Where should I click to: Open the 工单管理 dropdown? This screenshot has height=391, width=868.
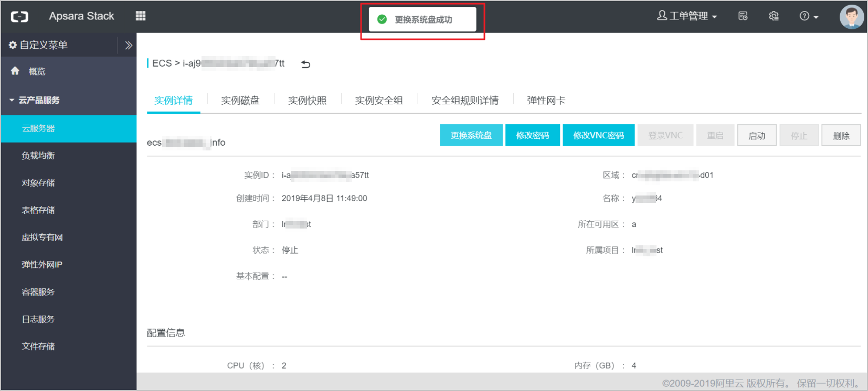[x=686, y=16]
